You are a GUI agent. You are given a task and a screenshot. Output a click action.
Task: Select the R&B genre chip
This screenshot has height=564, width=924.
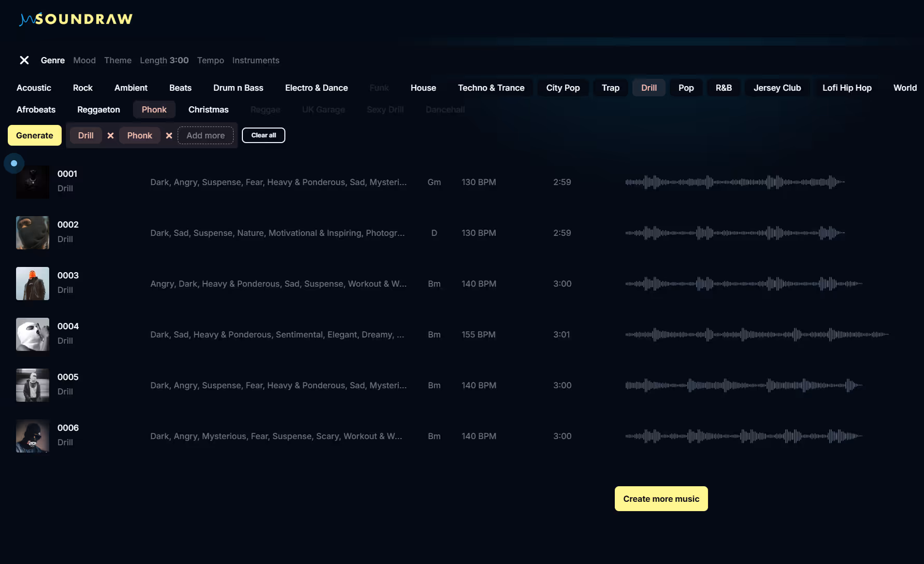(724, 88)
